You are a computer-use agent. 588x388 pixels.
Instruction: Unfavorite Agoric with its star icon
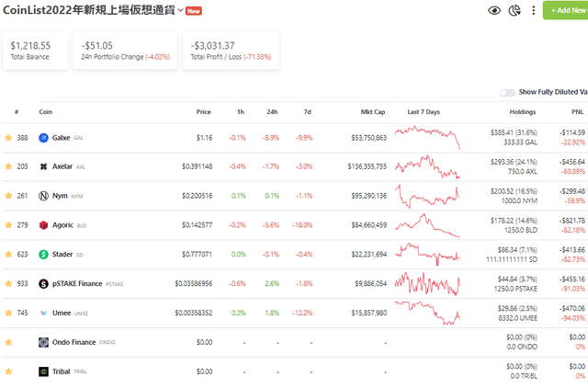click(x=8, y=224)
